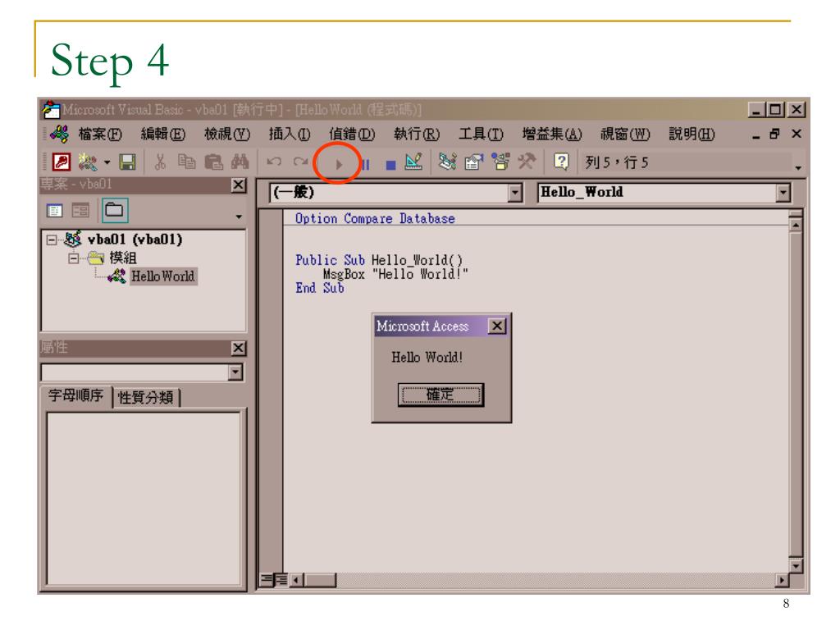Click the VBA icon left of 檔案 menu

[x=59, y=134]
